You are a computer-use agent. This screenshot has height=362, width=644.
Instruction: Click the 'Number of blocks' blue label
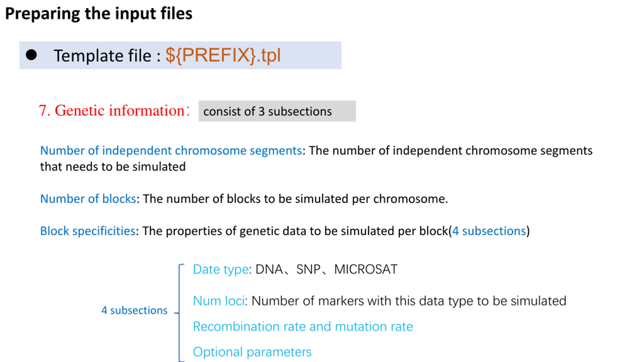point(88,199)
